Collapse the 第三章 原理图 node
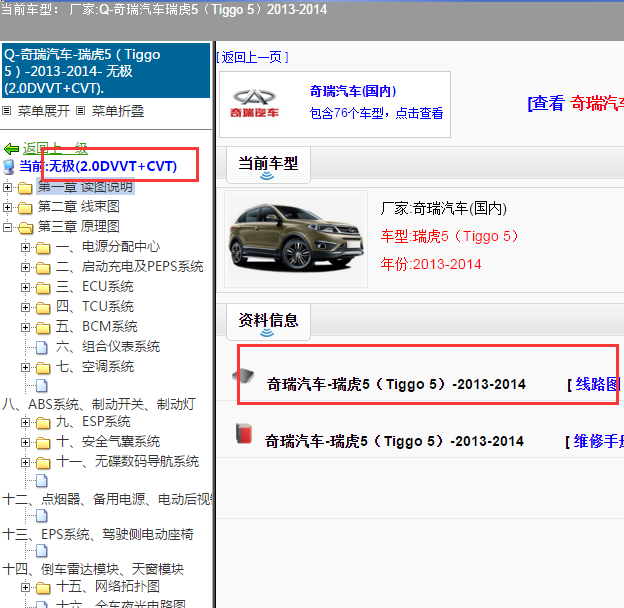The width and height of the screenshot is (624, 608). pyautogui.click(x=7, y=227)
